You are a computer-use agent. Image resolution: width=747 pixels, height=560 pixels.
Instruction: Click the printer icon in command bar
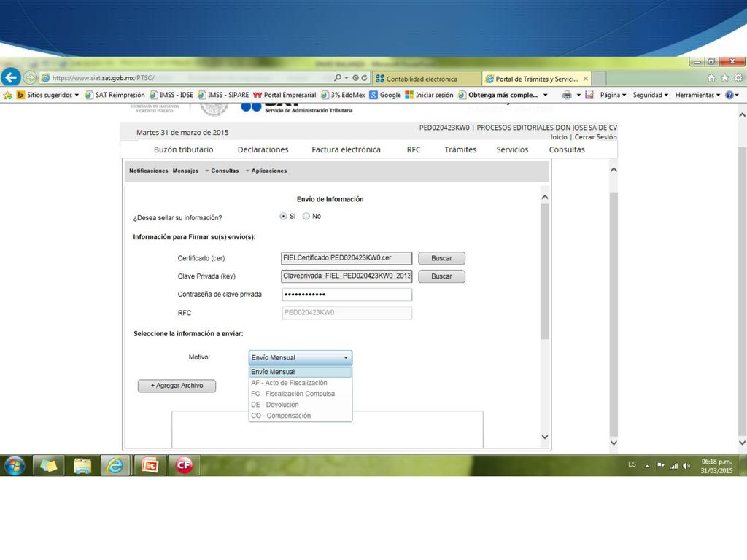pos(566,96)
